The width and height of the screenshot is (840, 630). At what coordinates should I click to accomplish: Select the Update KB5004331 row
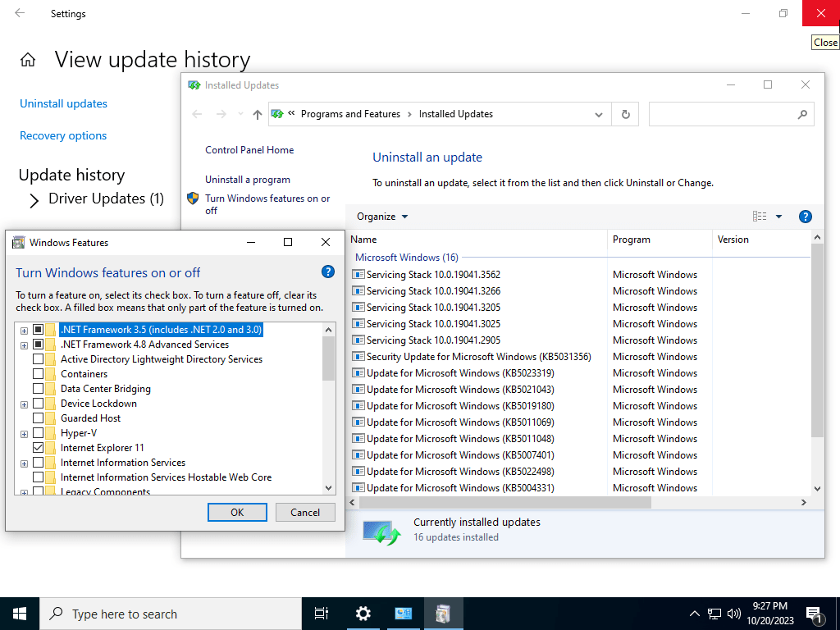(581, 487)
